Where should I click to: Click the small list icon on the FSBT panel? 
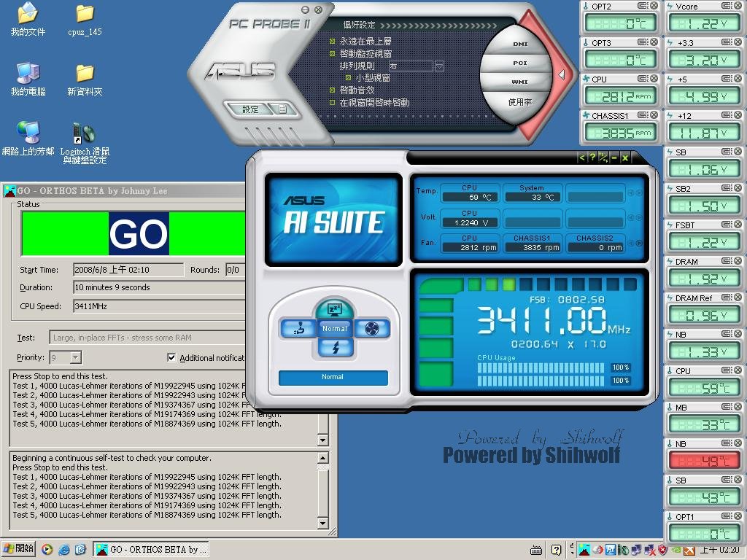pos(727,225)
